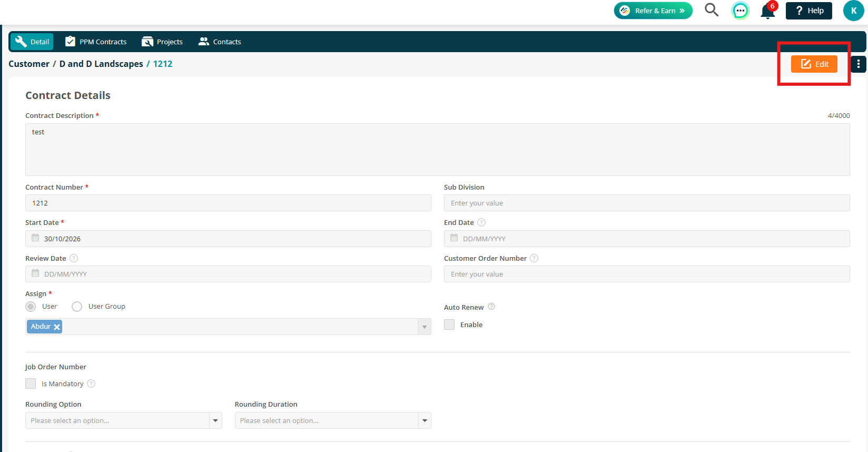
Task: Open the chat bubble icon
Action: tap(740, 11)
